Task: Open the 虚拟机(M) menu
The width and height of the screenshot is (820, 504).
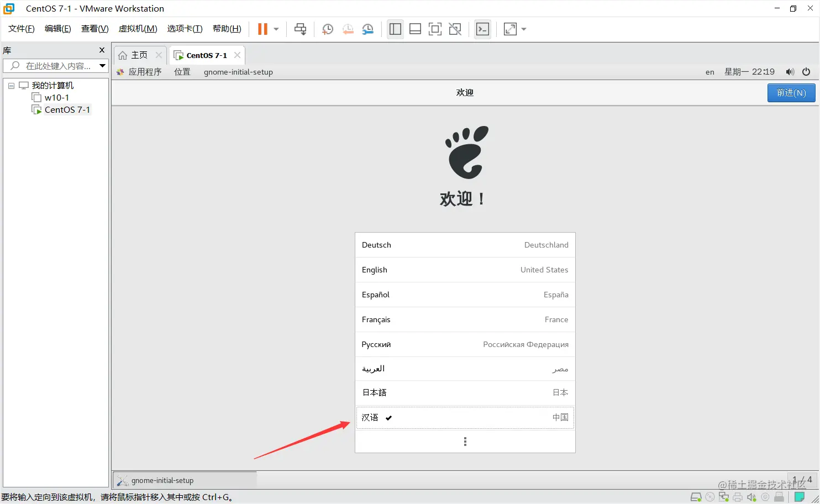Action: pyautogui.click(x=138, y=29)
